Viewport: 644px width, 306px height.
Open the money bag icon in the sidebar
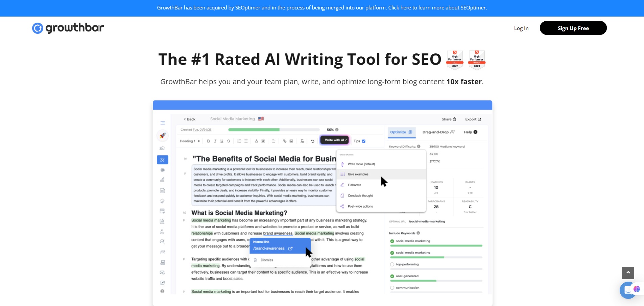(x=162, y=232)
